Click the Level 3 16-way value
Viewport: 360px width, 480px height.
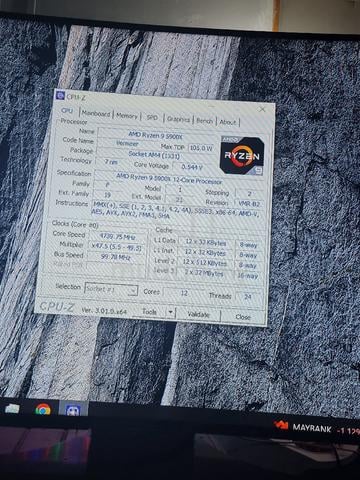tap(248, 276)
